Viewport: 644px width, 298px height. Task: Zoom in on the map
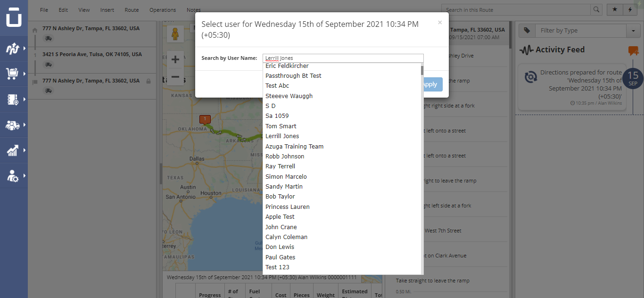[x=175, y=60]
